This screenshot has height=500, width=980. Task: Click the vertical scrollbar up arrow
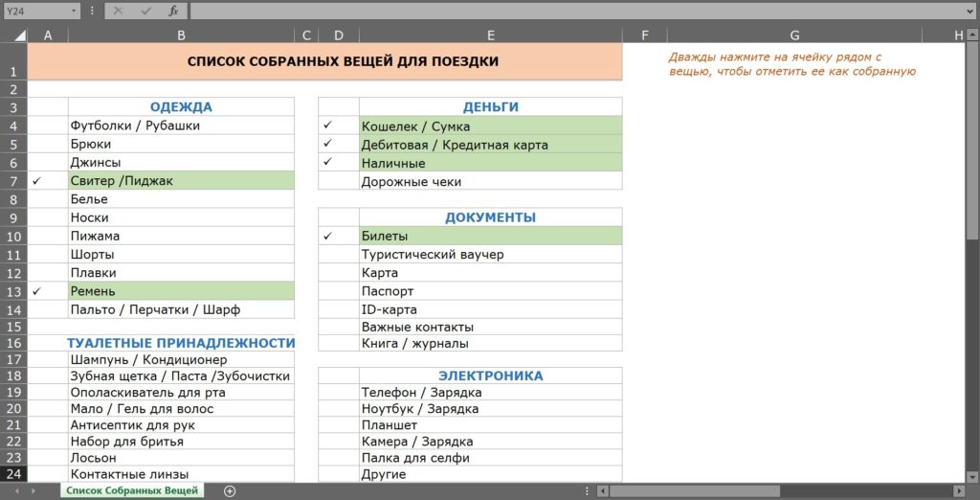[x=972, y=35]
